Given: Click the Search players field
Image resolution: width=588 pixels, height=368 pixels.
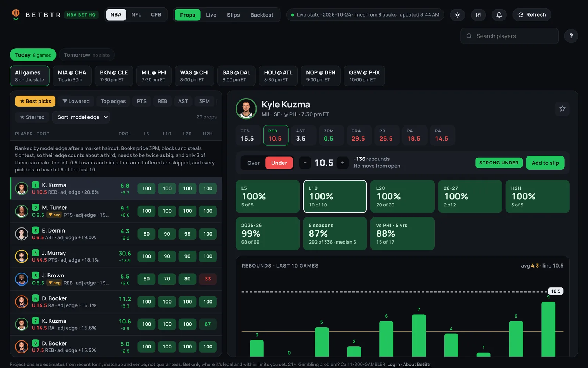Looking at the screenshot, I should (509, 36).
